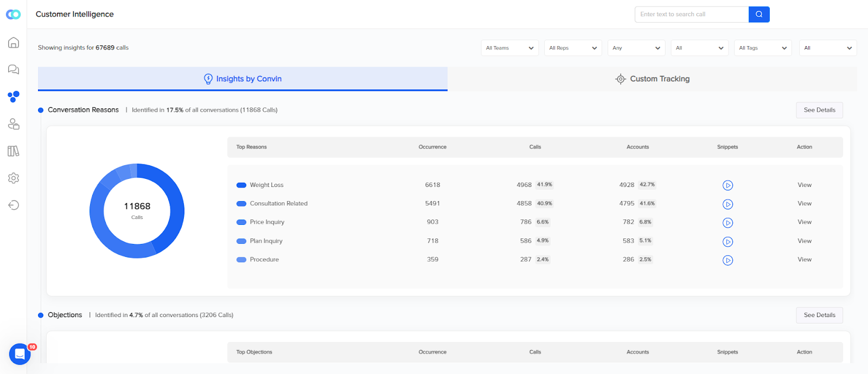Screen dimensions: 868x374
Task: Click the blue search magnifier button
Action: point(759,14)
